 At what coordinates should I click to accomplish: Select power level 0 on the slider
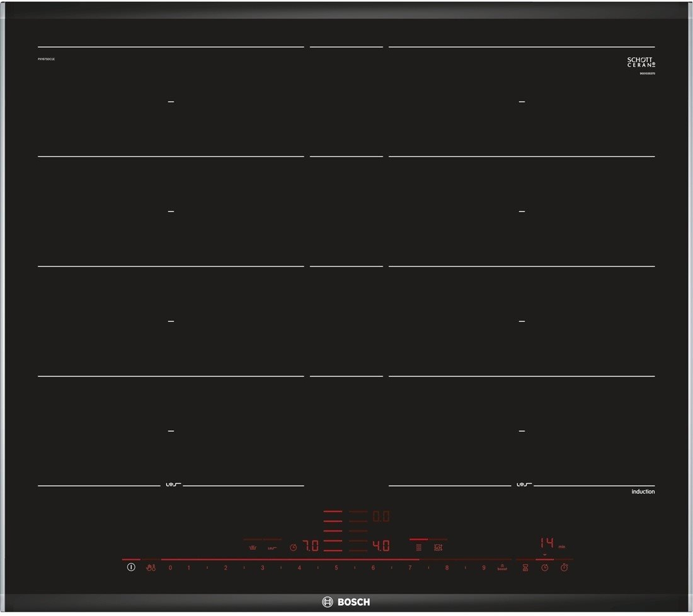pyautogui.click(x=170, y=568)
